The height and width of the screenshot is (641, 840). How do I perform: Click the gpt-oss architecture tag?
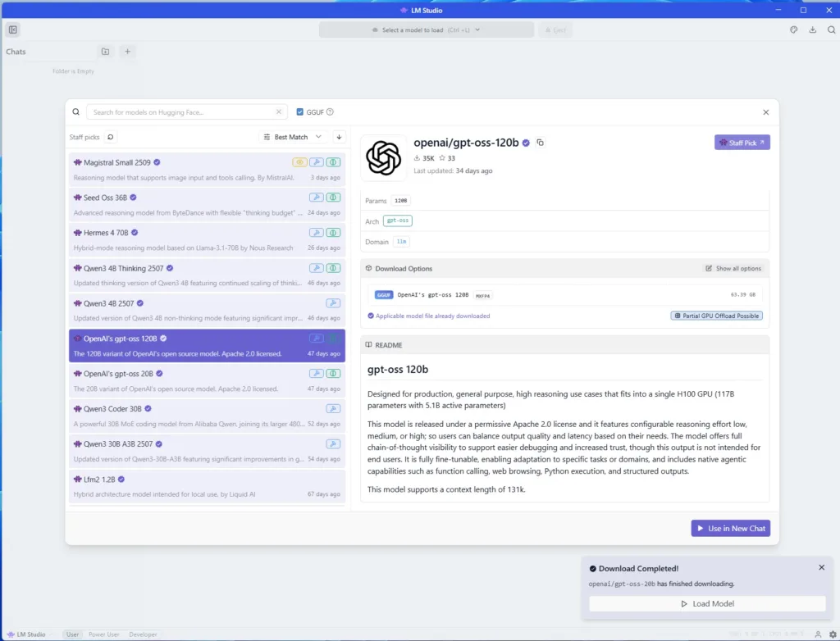pyautogui.click(x=398, y=220)
